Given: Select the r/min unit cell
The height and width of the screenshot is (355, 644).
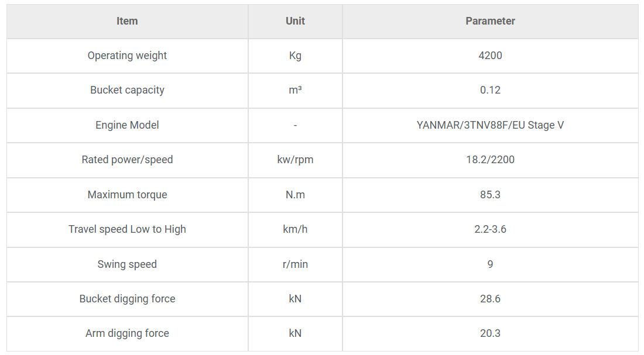Looking at the screenshot, I should click(x=295, y=264).
